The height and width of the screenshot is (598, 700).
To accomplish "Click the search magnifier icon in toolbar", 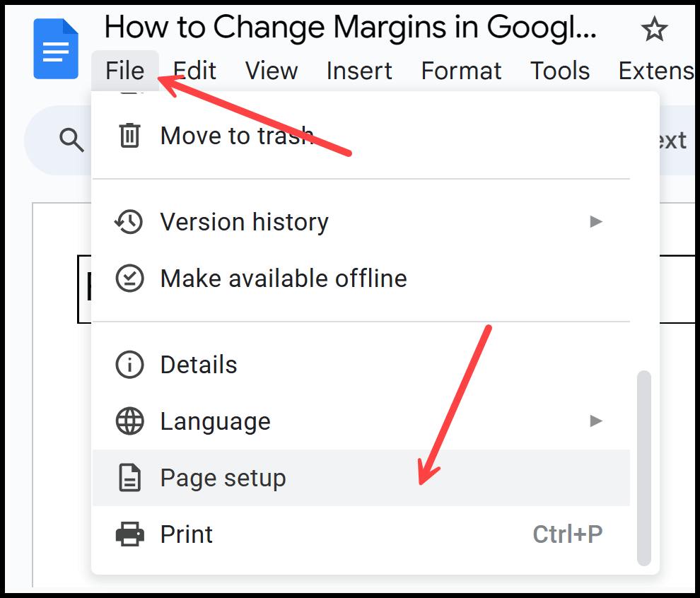I will click(x=71, y=140).
